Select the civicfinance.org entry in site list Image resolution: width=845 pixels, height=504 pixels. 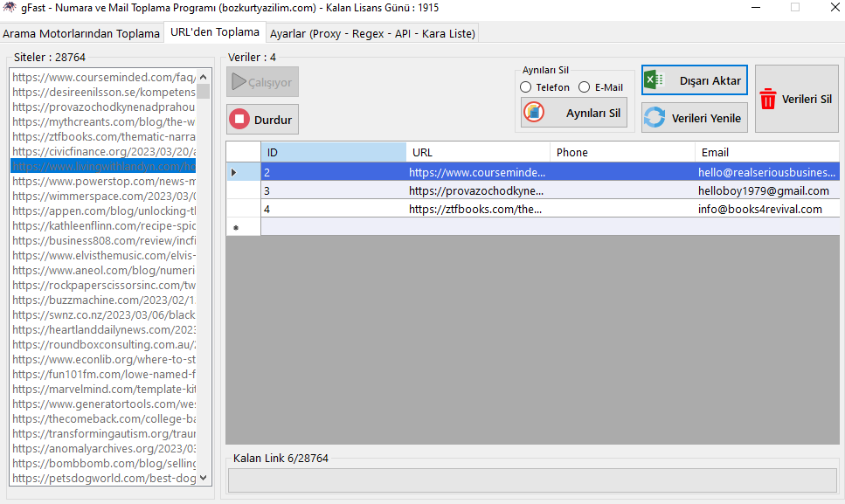coord(103,152)
